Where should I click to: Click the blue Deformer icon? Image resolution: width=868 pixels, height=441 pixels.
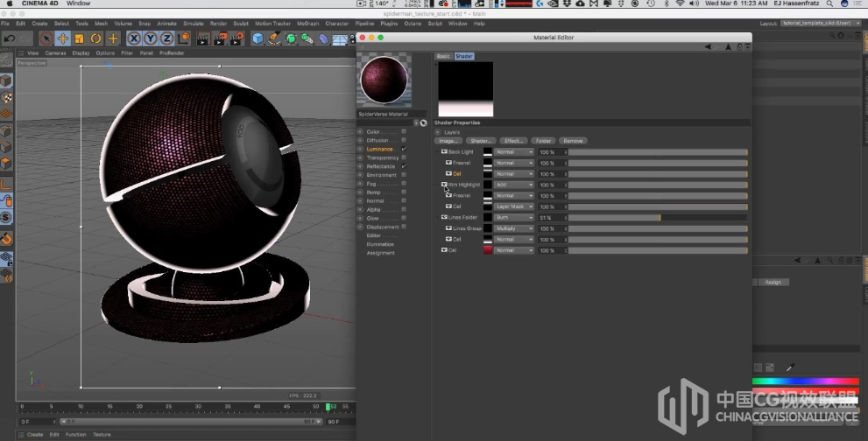323,38
